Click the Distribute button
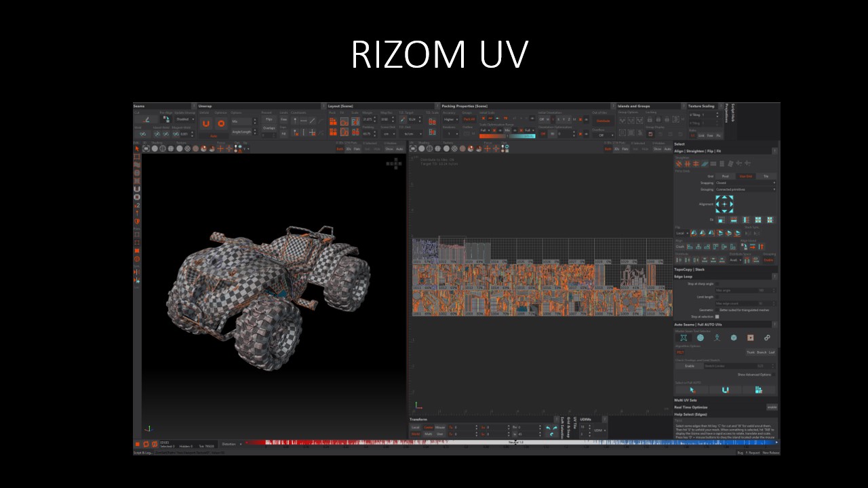 tap(603, 121)
